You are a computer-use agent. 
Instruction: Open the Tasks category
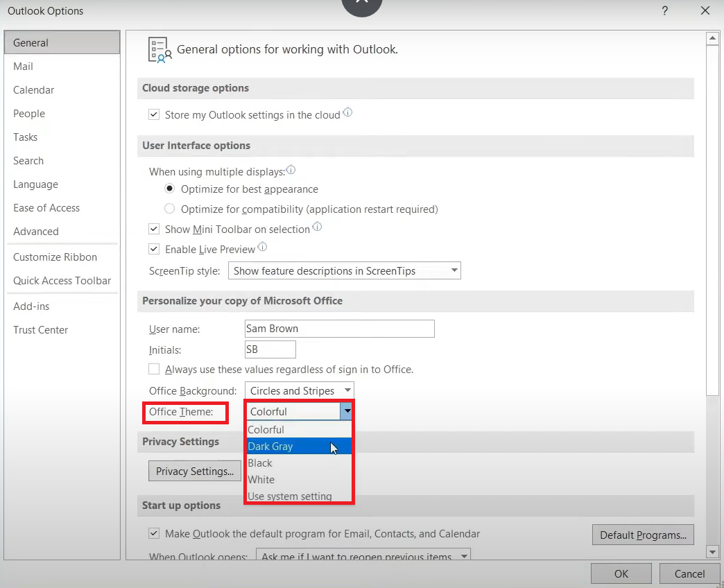[62, 137]
